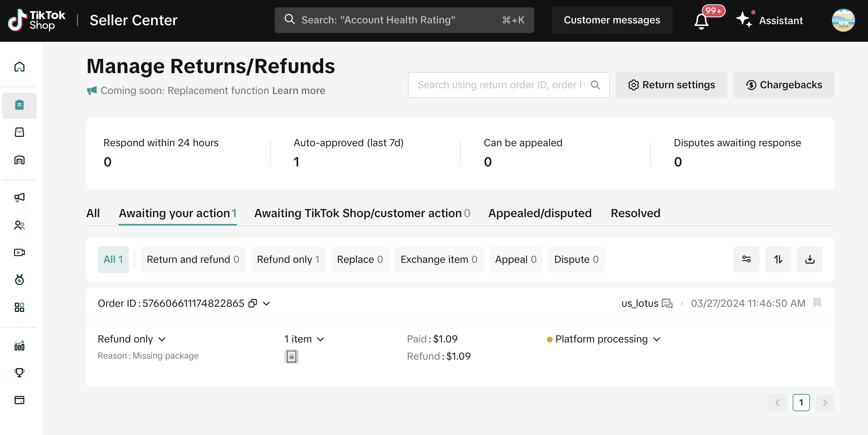Viewport: 868px width, 435px height.
Task: Open the Affiliate people icon in sidebar
Action: pos(19,225)
